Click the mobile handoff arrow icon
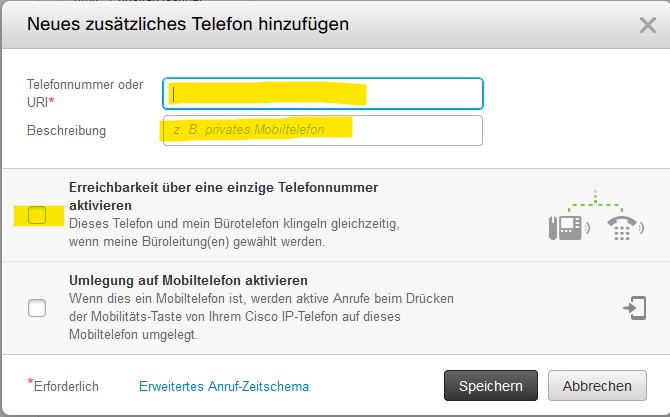670x417 pixels. 635,308
